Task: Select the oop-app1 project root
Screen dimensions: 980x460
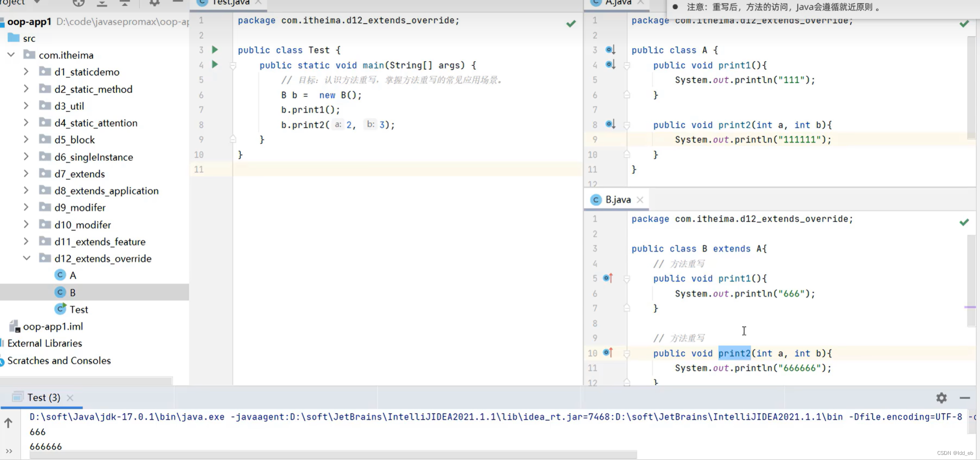Action: 29,21
